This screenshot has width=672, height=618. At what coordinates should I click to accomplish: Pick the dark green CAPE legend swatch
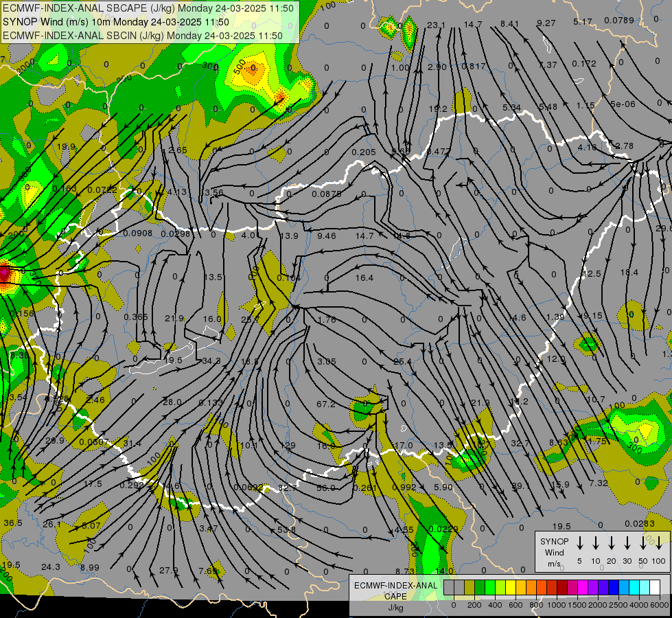[480, 588]
